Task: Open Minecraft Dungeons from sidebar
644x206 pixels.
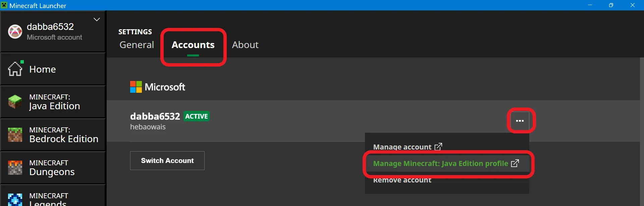Action: (x=53, y=168)
